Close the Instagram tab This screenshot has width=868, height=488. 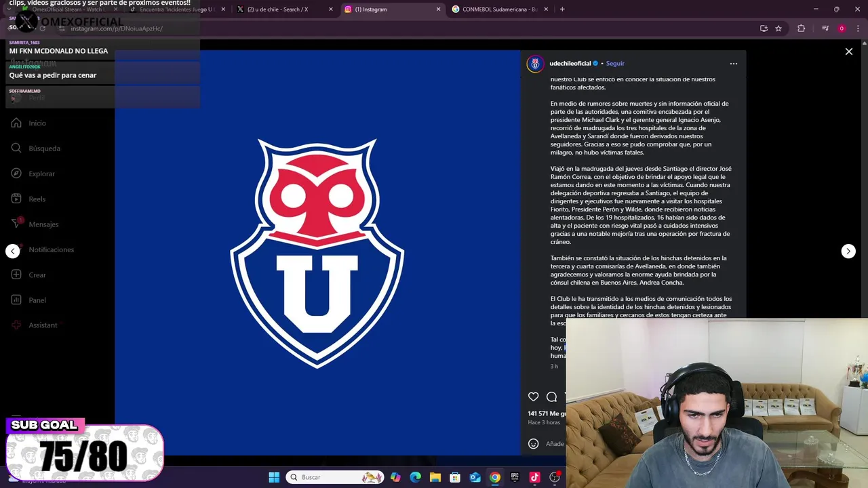coord(438,9)
